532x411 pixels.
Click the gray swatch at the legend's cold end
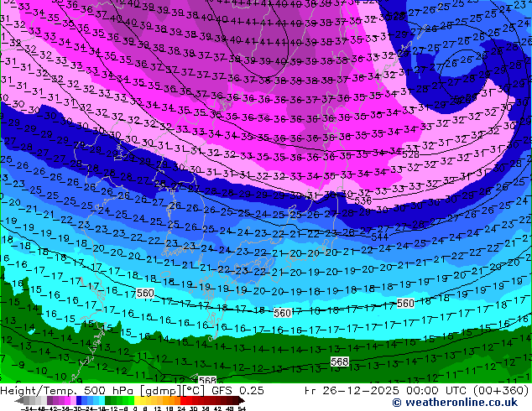(x=27, y=400)
